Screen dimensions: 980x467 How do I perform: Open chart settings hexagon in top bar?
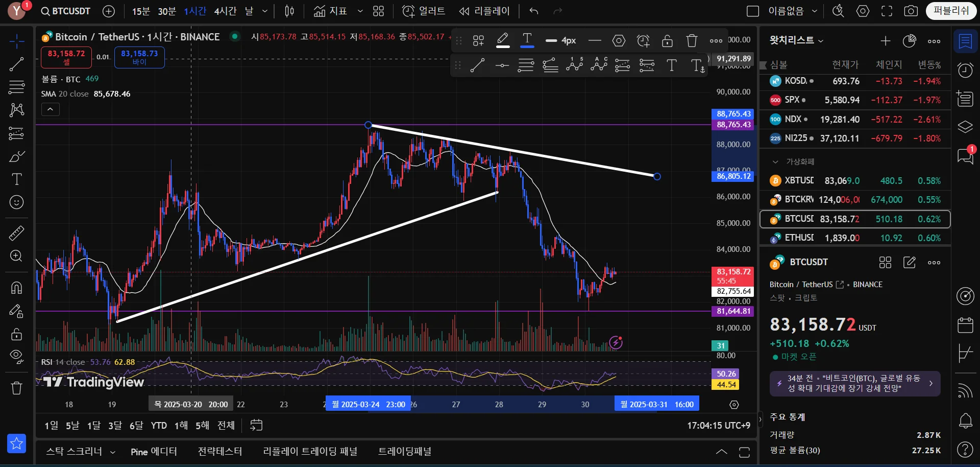point(863,11)
